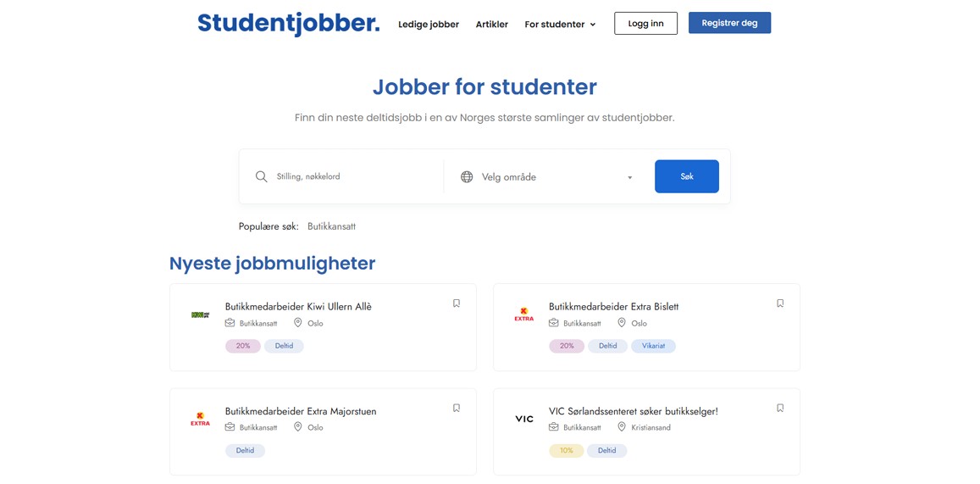This screenshot has width=980, height=484.
Task: Click the Extra logo on Majorstuen listing
Action: pyautogui.click(x=200, y=419)
